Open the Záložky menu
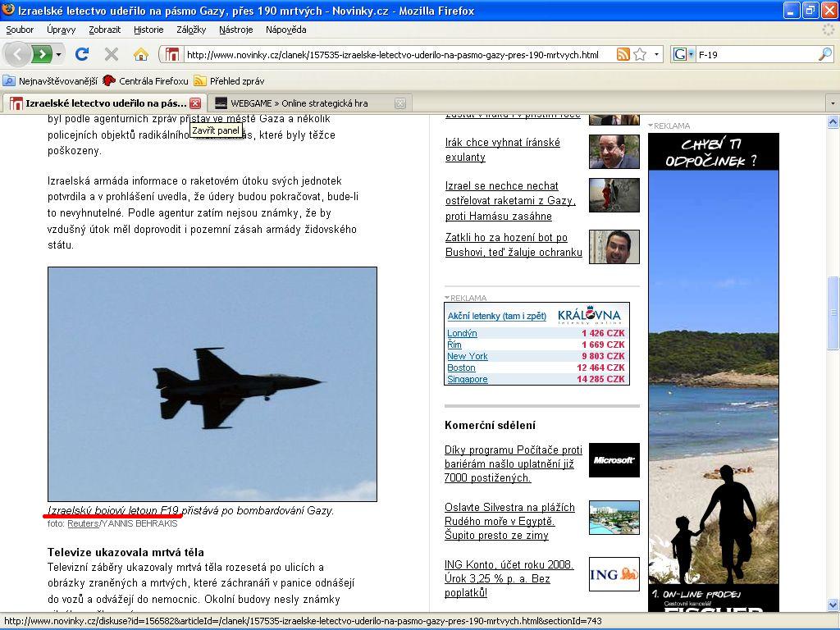 [191, 30]
